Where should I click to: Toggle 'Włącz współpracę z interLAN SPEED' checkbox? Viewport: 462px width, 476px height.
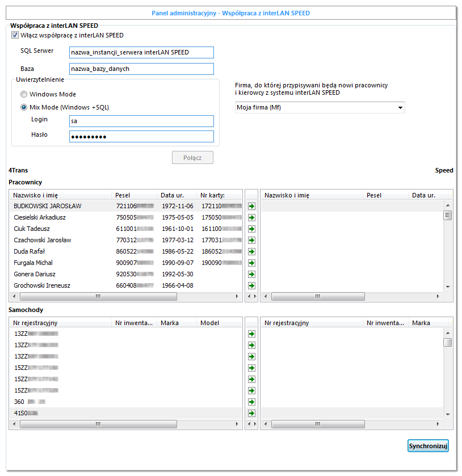[x=15, y=35]
